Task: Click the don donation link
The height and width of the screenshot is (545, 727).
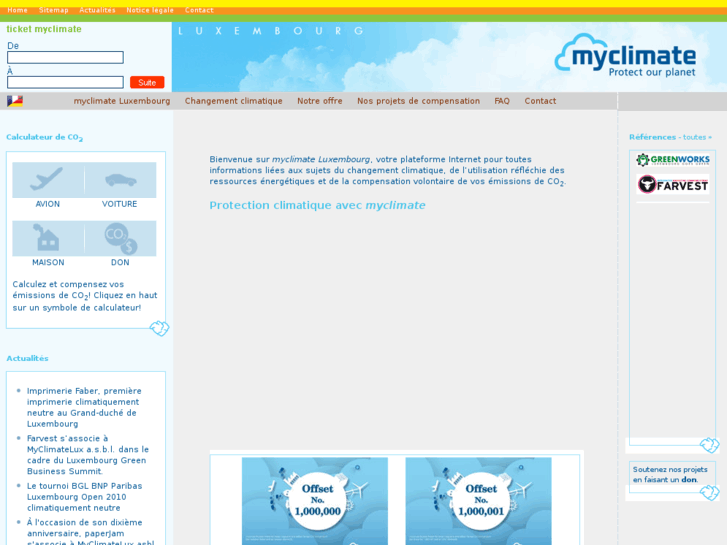Action: click(x=689, y=480)
